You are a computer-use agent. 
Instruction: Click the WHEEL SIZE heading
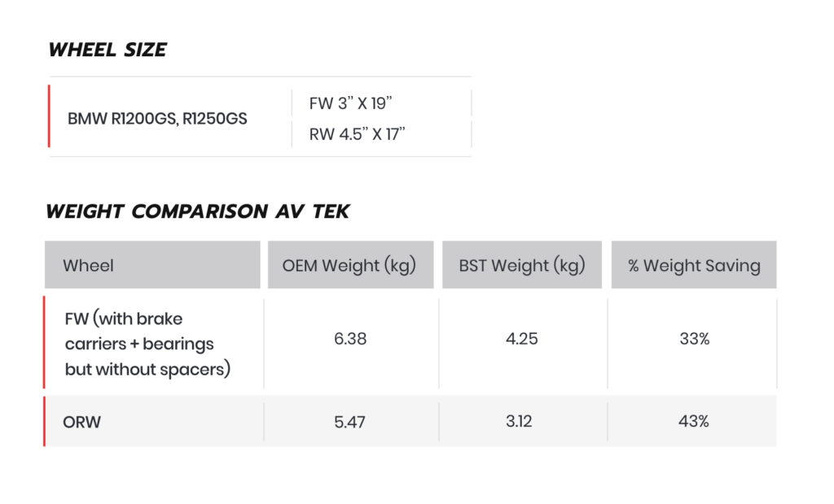[x=108, y=50]
